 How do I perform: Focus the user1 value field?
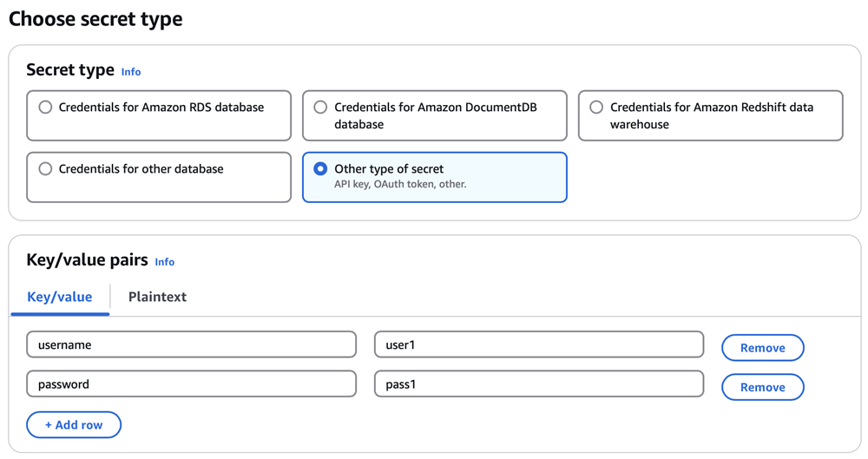click(538, 344)
